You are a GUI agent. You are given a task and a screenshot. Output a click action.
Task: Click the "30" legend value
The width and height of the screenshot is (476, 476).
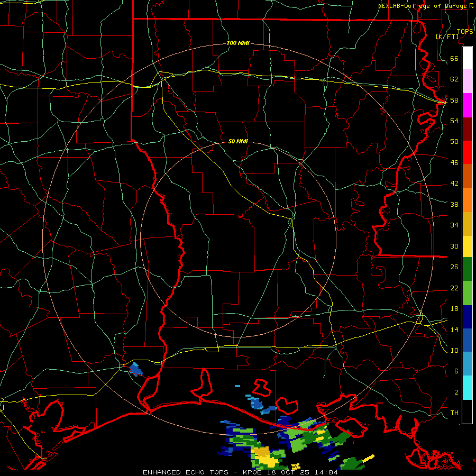[454, 246]
